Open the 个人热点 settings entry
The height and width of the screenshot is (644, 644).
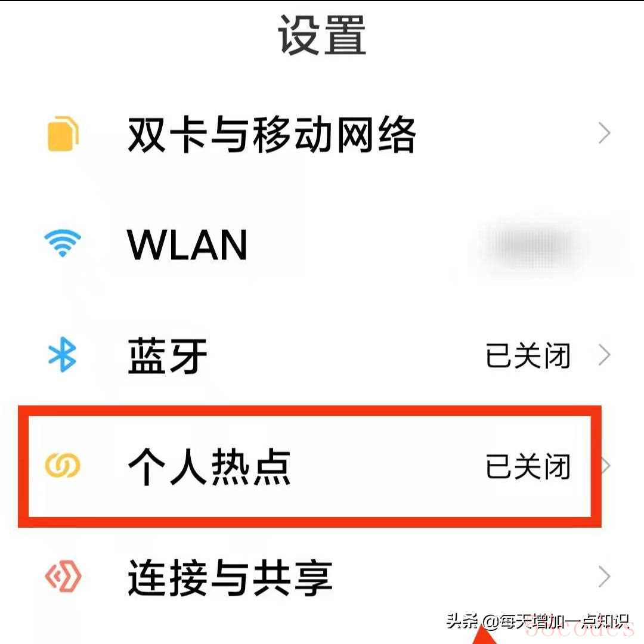tap(309, 466)
